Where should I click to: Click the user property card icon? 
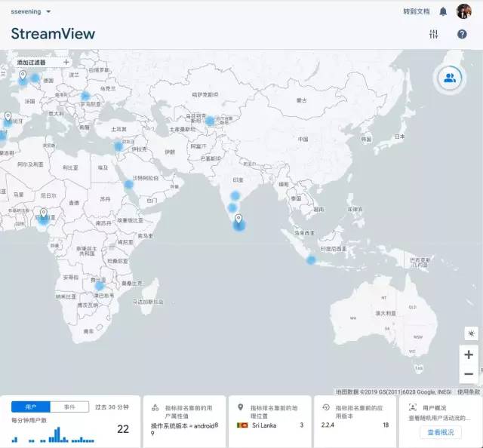click(x=155, y=408)
